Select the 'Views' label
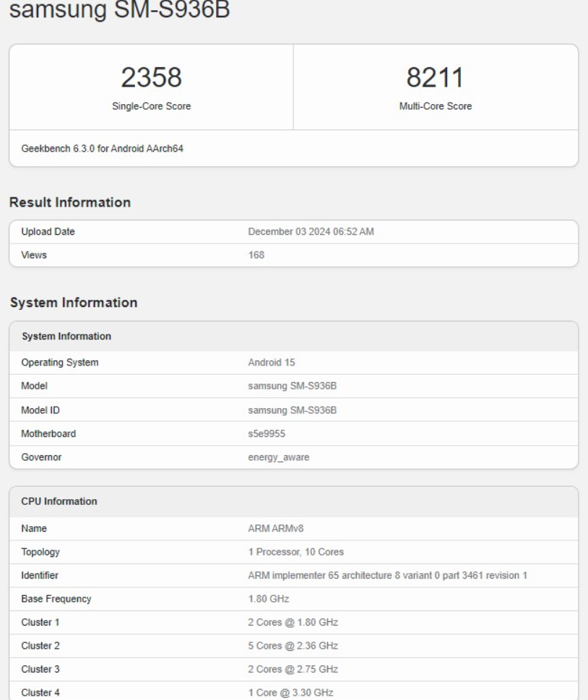Image resolution: width=588 pixels, height=700 pixels. [34, 255]
